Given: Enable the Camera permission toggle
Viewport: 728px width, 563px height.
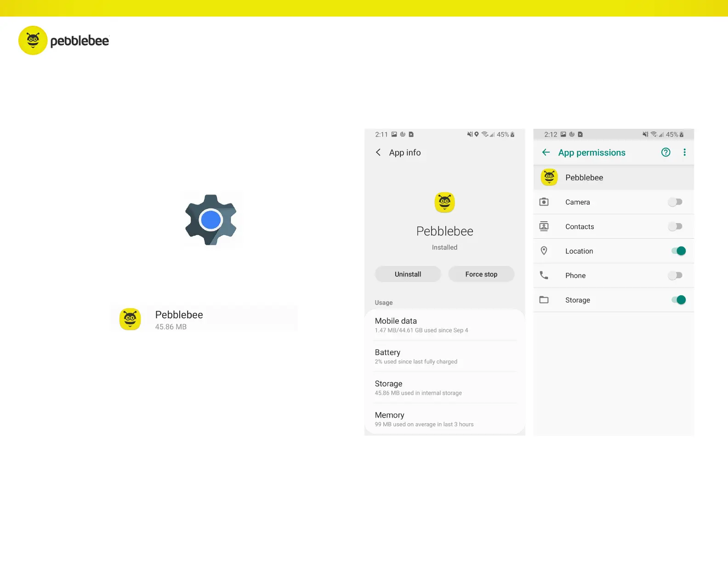Looking at the screenshot, I should pos(675,202).
